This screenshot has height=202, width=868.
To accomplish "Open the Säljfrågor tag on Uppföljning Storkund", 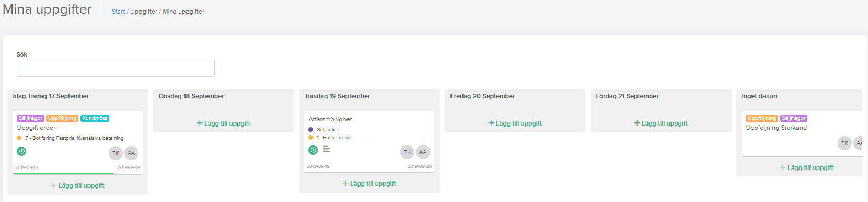I will pyautogui.click(x=794, y=118).
